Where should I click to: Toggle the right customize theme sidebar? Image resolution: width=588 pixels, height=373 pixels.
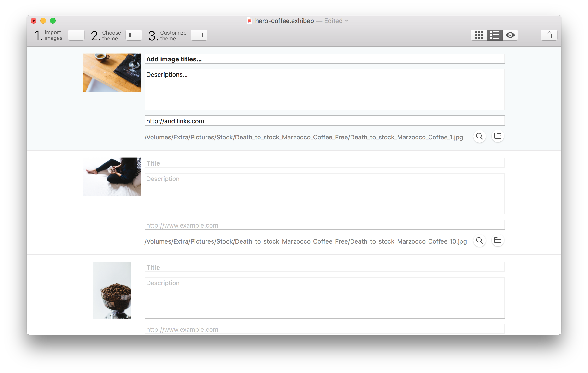click(x=199, y=35)
